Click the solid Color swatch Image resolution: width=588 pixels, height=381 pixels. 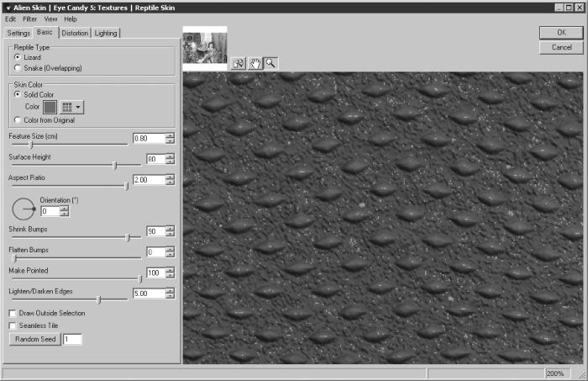coord(50,107)
